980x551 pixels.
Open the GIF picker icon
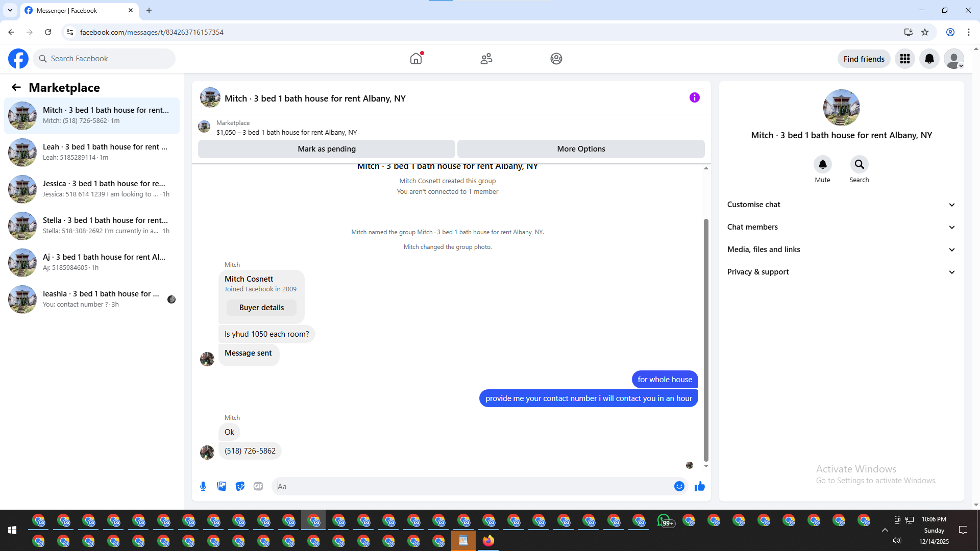258,486
